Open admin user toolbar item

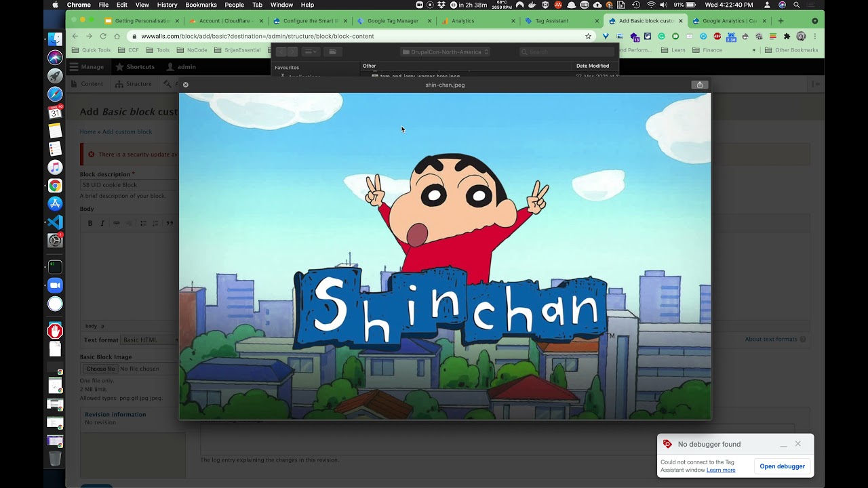pos(181,67)
